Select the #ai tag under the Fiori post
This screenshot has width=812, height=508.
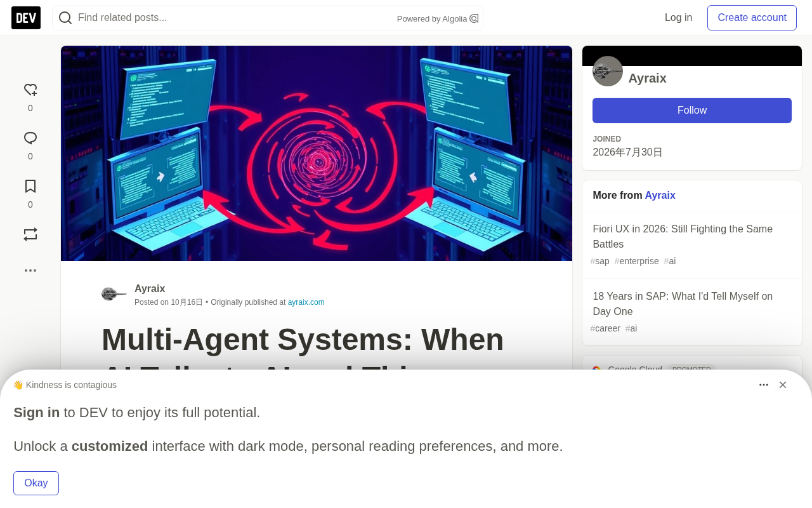point(670,261)
